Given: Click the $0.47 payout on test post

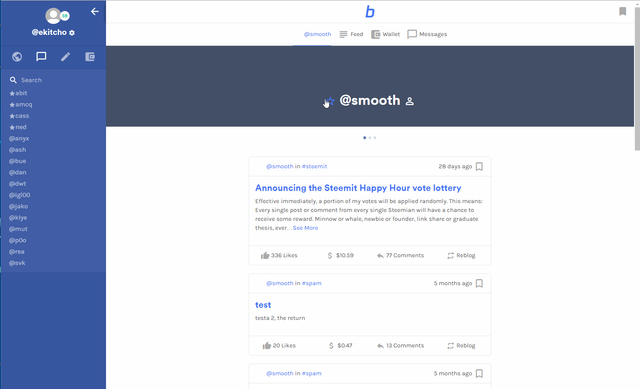Looking at the screenshot, I should pyautogui.click(x=340, y=346).
